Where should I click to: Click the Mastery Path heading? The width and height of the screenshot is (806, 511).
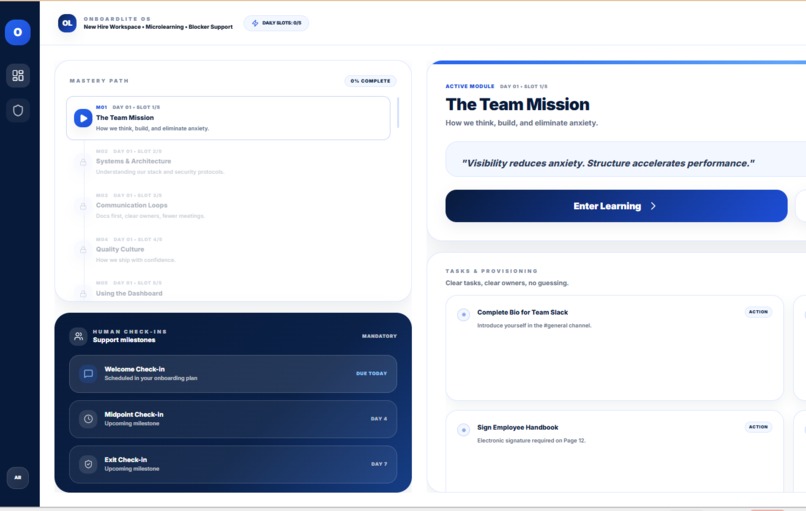99,81
